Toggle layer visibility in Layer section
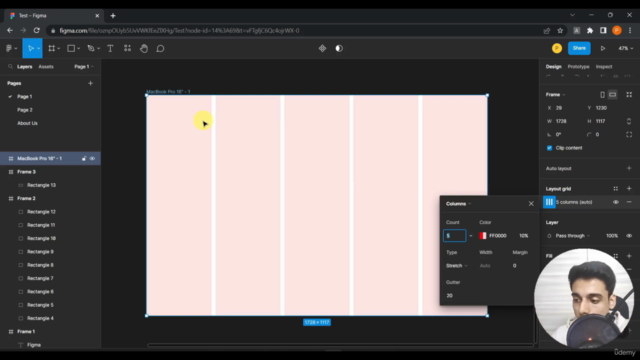The width and height of the screenshot is (640, 360). pos(629,236)
